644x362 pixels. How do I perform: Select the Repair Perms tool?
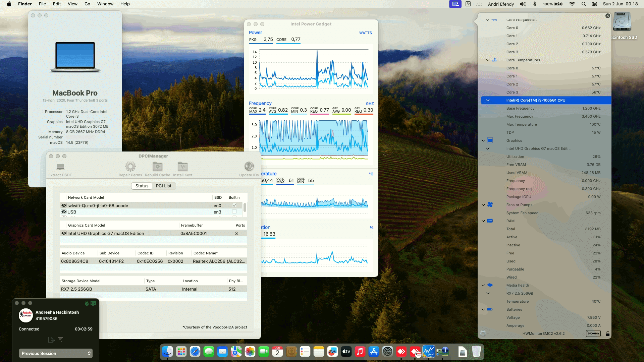(130, 168)
